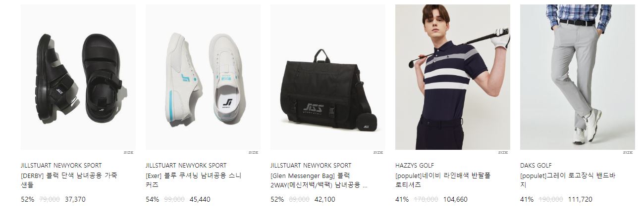Click SIZE label under the sneakers image
Viewport: 644px width, 221px height.
point(253,153)
